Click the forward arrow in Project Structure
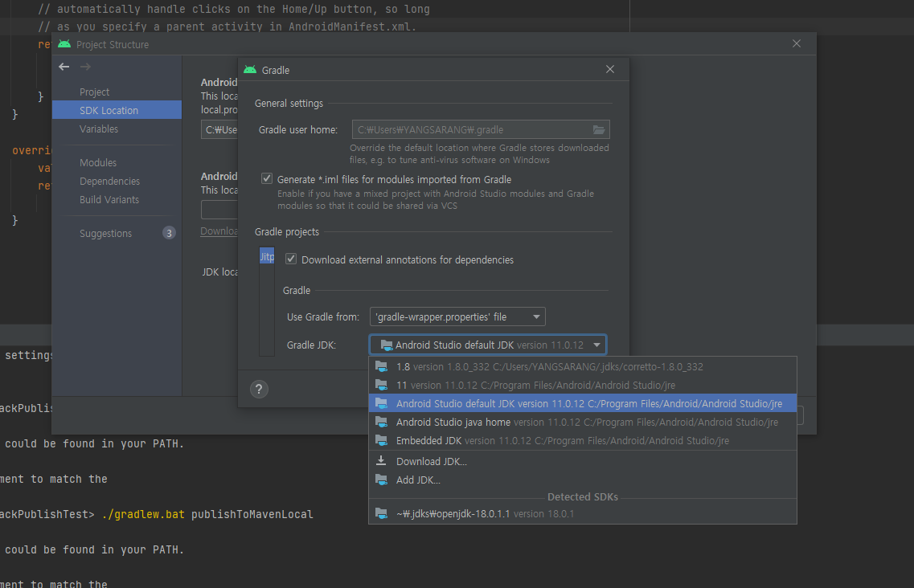Image resolution: width=914 pixels, height=588 pixels. point(86,67)
